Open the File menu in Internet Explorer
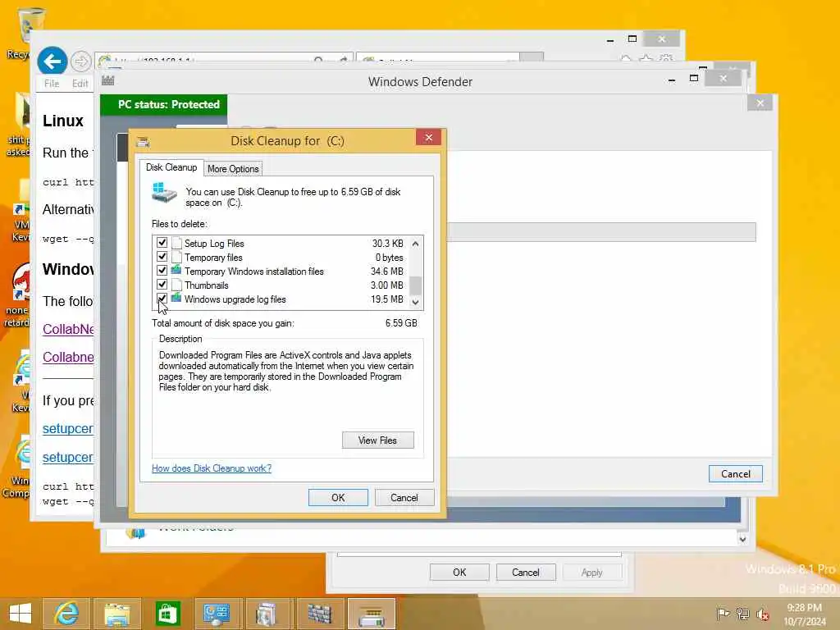 52,84
